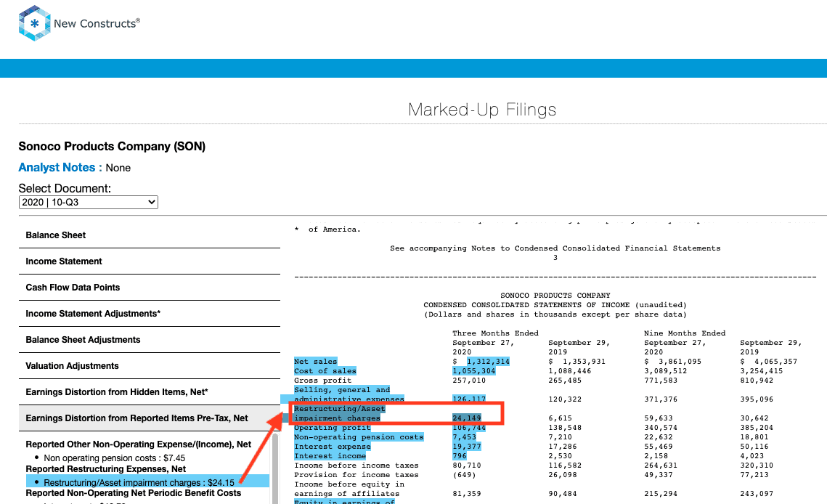
Task: Click the highlighted Operating profit label
Action: (332, 428)
